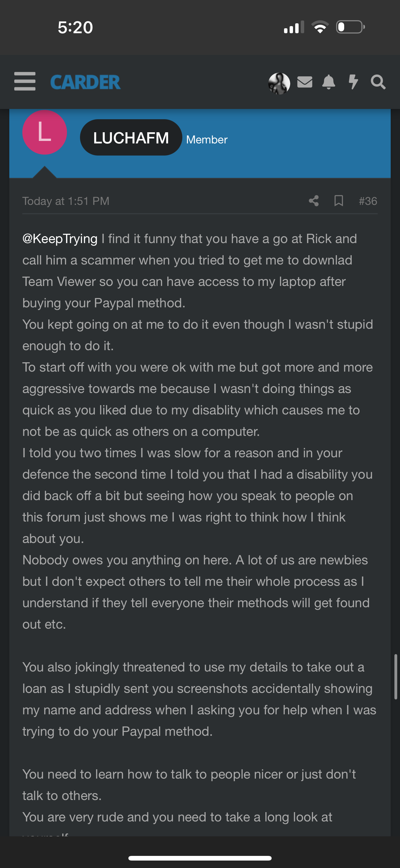400x868 pixels.
Task: Tap the Wi-Fi status icon
Action: point(320,27)
